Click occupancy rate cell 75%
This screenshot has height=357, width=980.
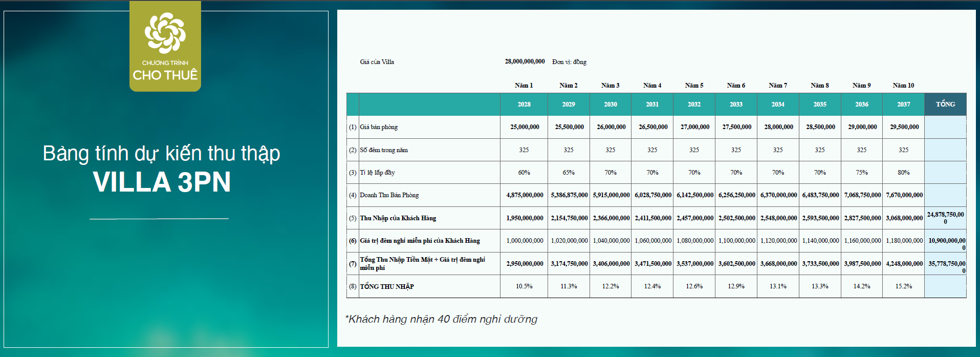tap(862, 173)
